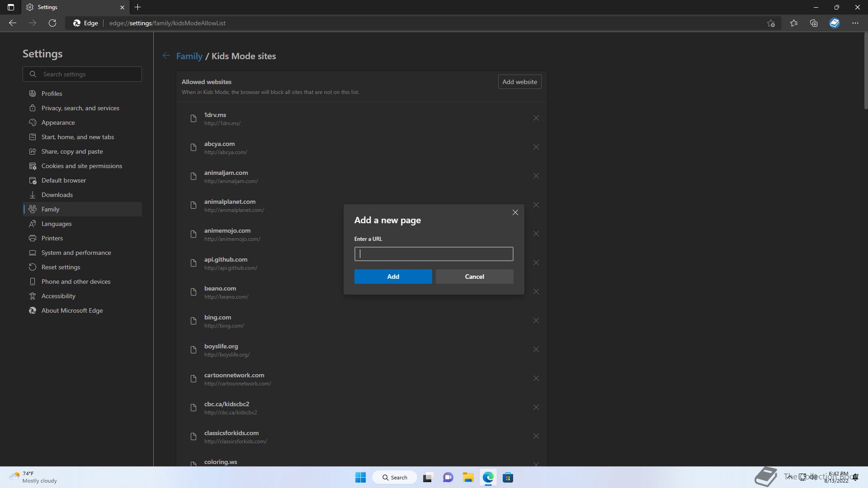Viewport: 868px width, 488px height.
Task: Click the address bar URL
Action: pos(167,23)
